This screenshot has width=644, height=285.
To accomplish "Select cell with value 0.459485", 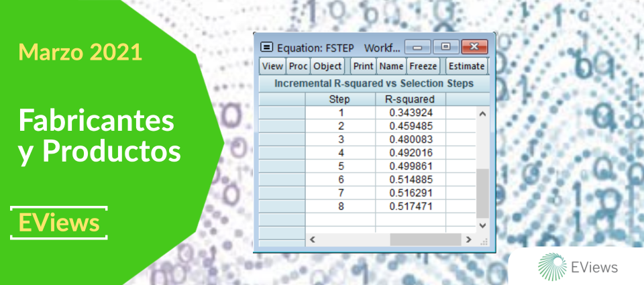I will [x=411, y=125].
